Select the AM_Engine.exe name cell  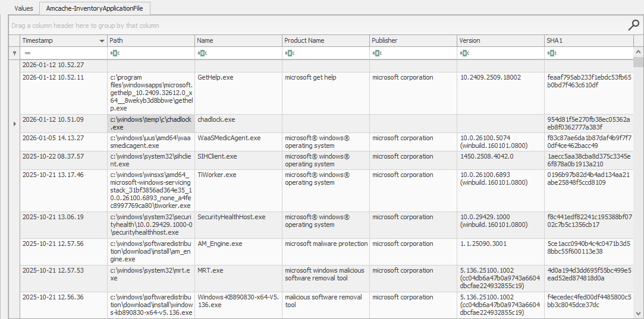pyautogui.click(x=238, y=252)
